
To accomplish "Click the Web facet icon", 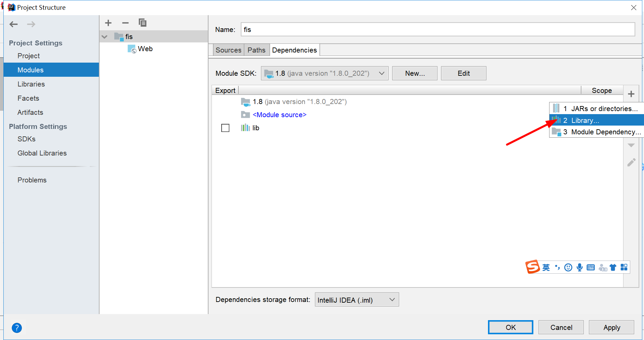I will coord(132,49).
